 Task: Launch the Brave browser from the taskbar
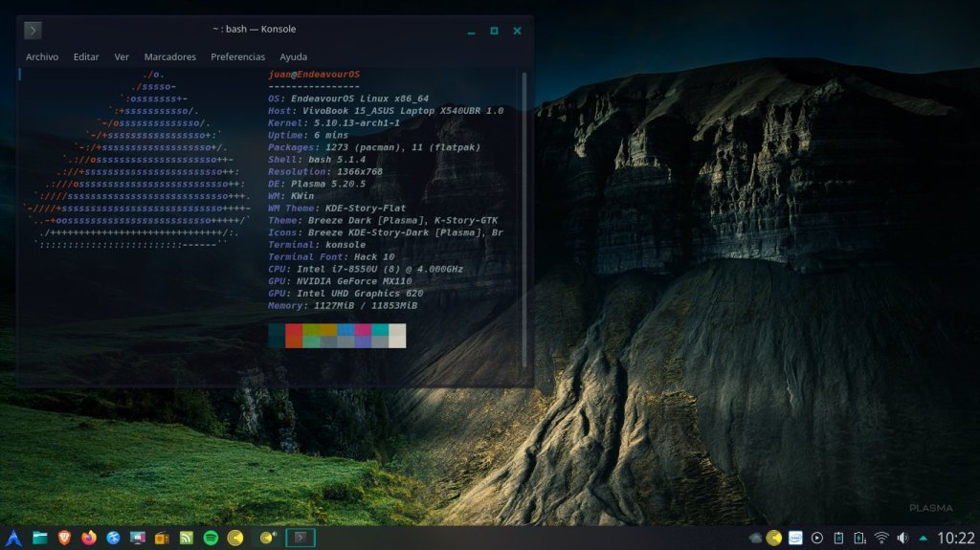[x=65, y=538]
